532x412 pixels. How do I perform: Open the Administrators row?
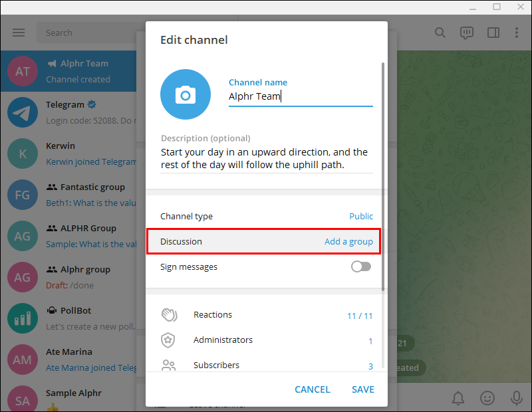[x=264, y=340]
